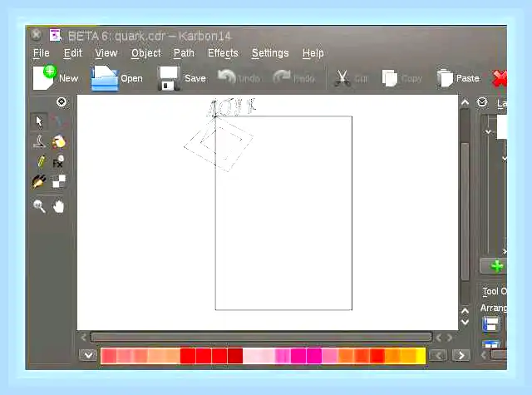Click the 'Tool O' panel label
Image resolution: width=532 pixels, height=395 pixels.
coord(495,291)
